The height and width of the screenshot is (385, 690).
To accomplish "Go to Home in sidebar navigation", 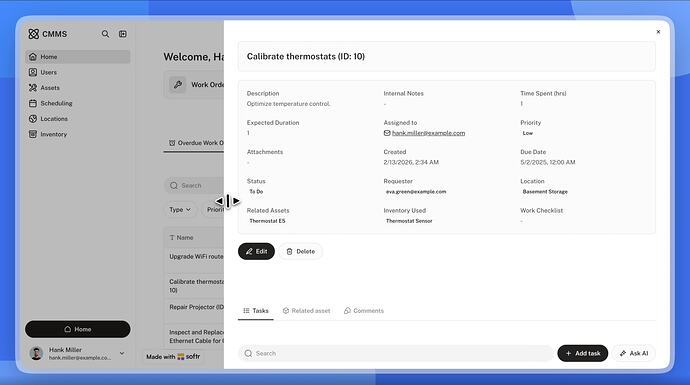I will coord(77,57).
